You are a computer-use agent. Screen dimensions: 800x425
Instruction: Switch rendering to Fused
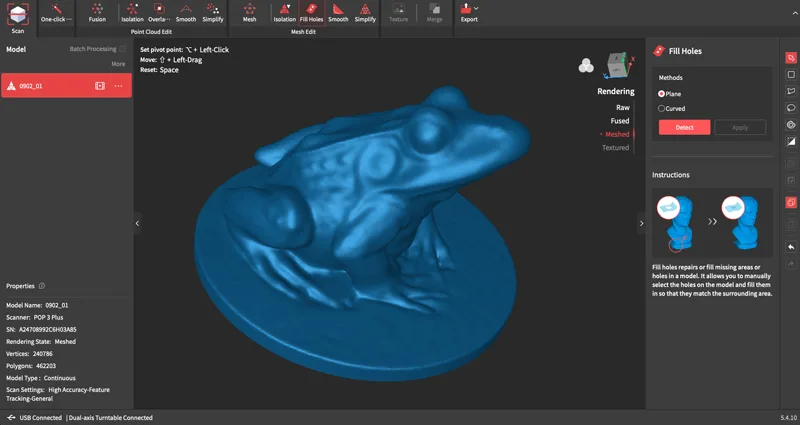pyautogui.click(x=620, y=121)
